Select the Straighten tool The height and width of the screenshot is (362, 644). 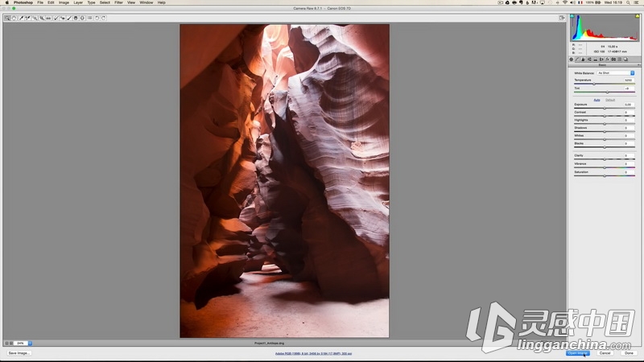click(x=48, y=18)
